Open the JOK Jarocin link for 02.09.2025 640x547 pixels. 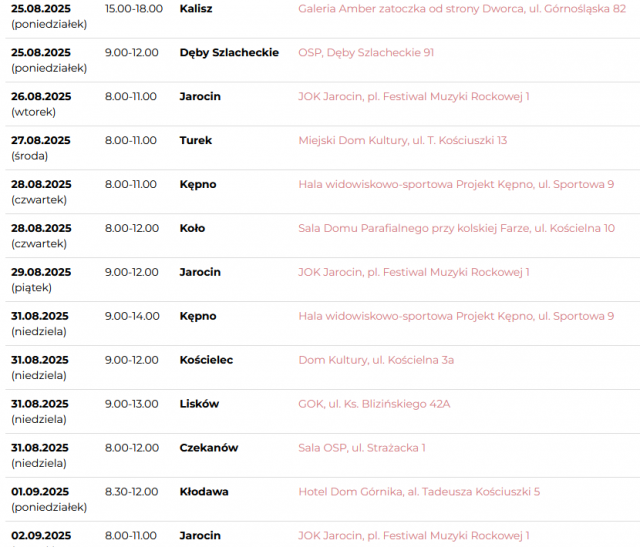click(414, 536)
